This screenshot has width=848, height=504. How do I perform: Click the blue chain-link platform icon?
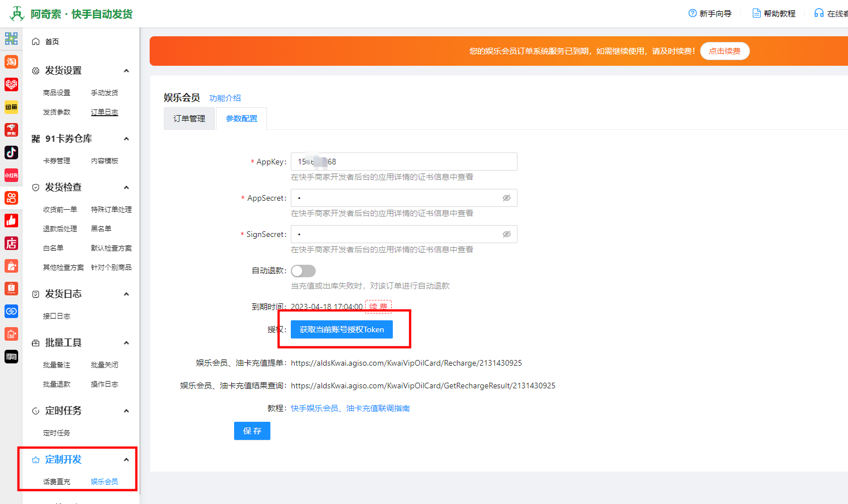pyautogui.click(x=11, y=311)
